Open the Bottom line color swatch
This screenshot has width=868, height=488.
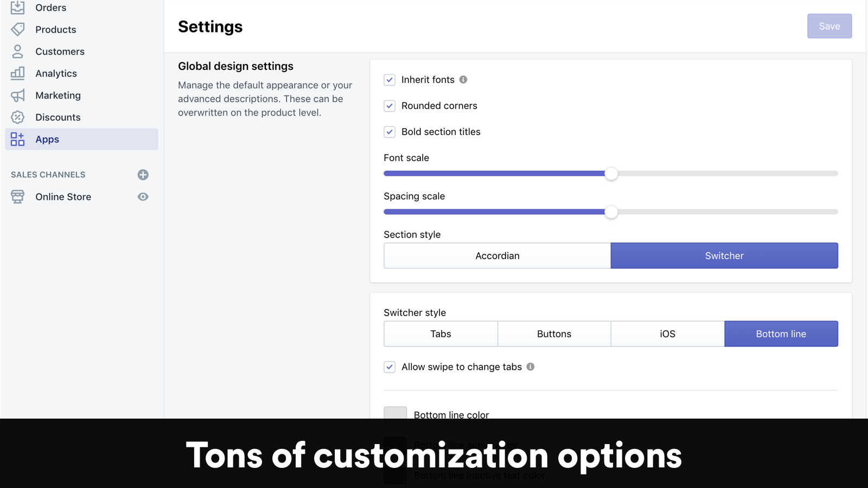[x=396, y=413]
